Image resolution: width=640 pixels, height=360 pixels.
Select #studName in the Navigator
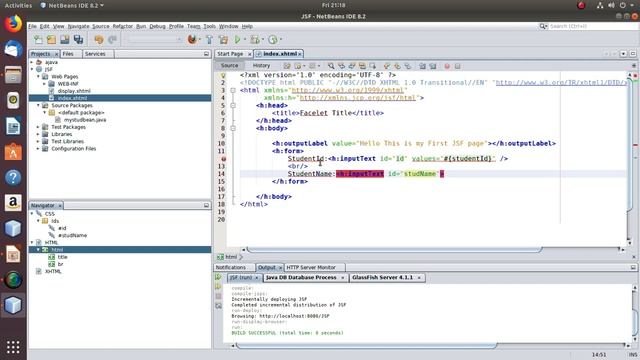pyautogui.click(x=72, y=236)
